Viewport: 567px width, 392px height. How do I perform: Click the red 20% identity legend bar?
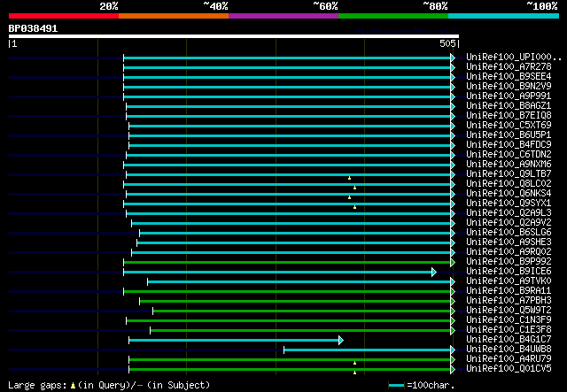tap(64, 16)
